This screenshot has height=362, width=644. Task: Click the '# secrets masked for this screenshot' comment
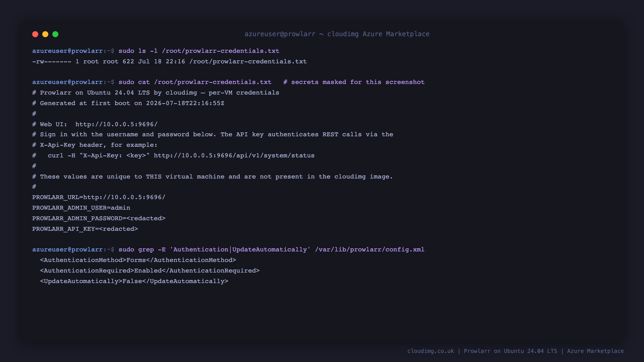tap(354, 82)
